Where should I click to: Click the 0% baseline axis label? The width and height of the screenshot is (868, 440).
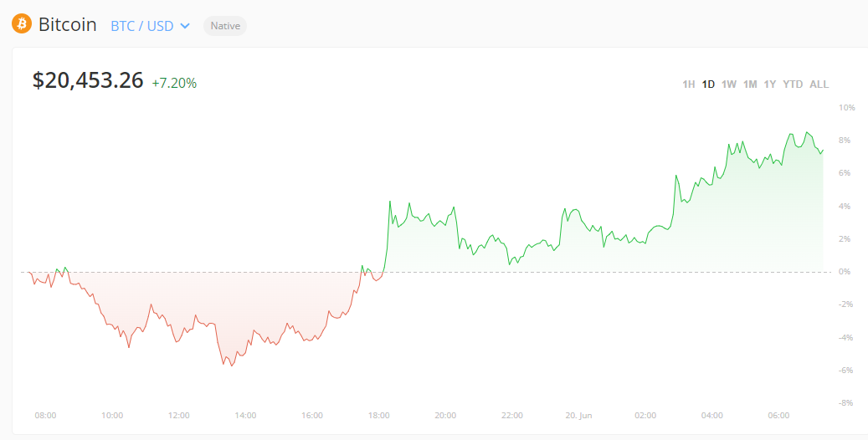[x=844, y=272]
